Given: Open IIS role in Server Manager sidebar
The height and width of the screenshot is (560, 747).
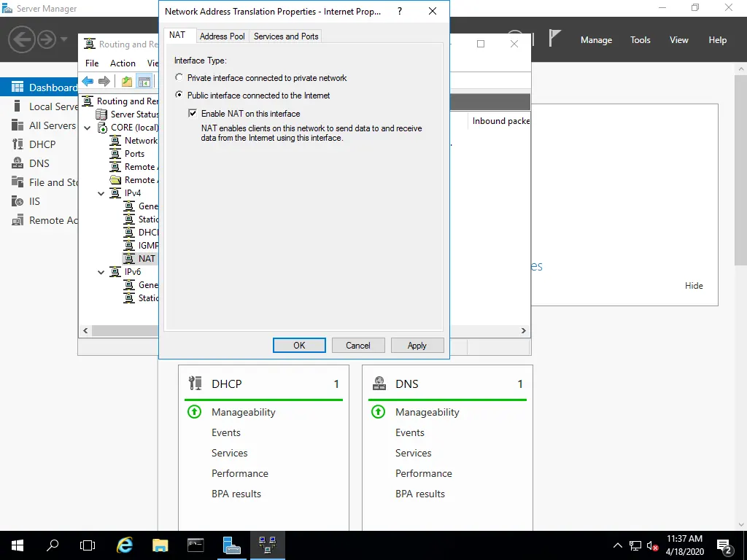Looking at the screenshot, I should (39, 201).
